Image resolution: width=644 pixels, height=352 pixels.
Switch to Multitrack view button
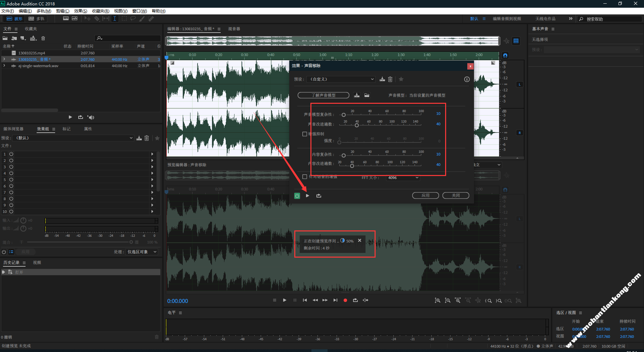pyautogui.click(x=37, y=19)
